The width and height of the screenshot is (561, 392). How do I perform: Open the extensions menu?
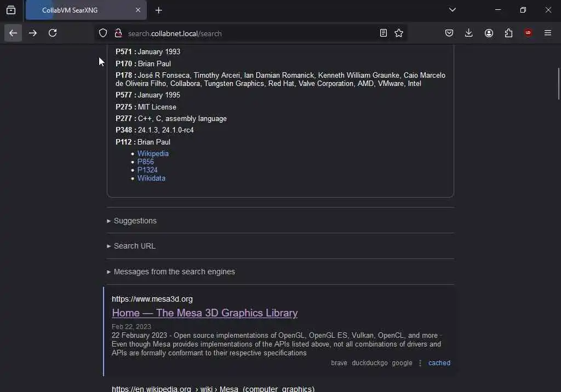(x=508, y=33)
